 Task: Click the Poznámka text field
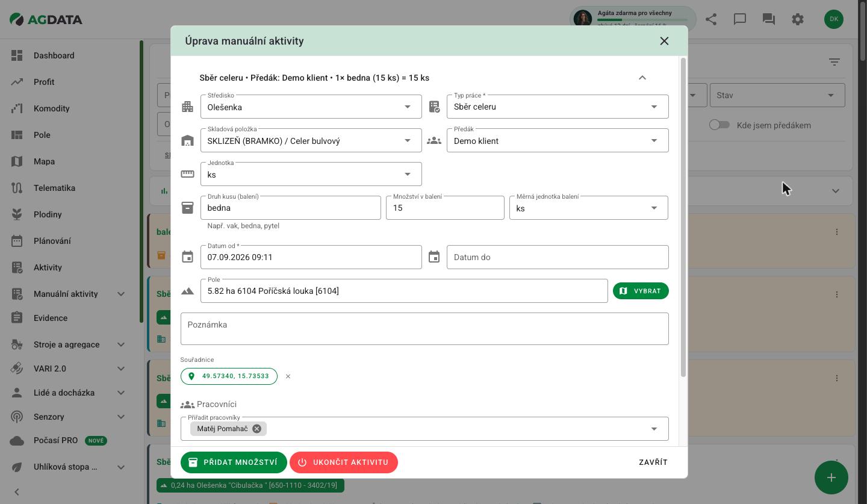(424, 329)
